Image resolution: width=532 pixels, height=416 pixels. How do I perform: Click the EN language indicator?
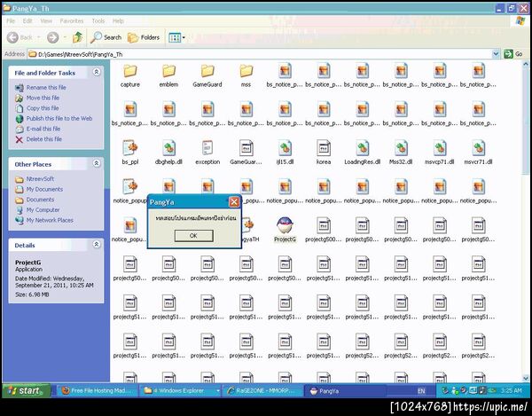[421, 391]
